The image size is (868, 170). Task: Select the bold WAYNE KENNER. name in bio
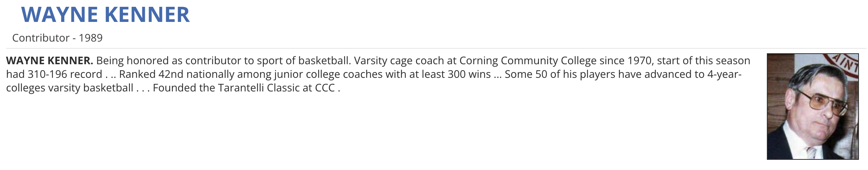(x=49, y=60)
